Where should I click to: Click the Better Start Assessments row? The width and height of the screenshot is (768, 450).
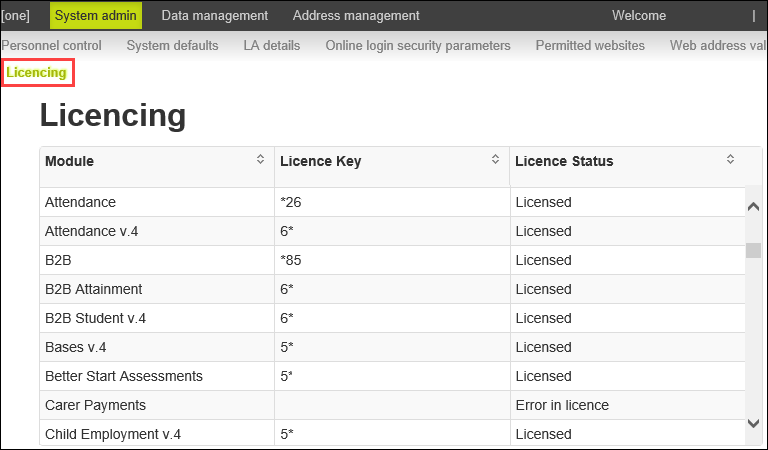[124, 376]
